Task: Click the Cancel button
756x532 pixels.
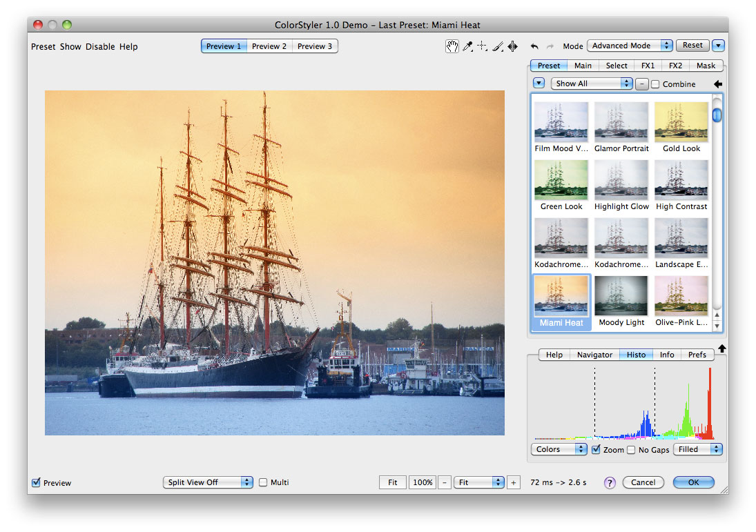Action: 643,482
